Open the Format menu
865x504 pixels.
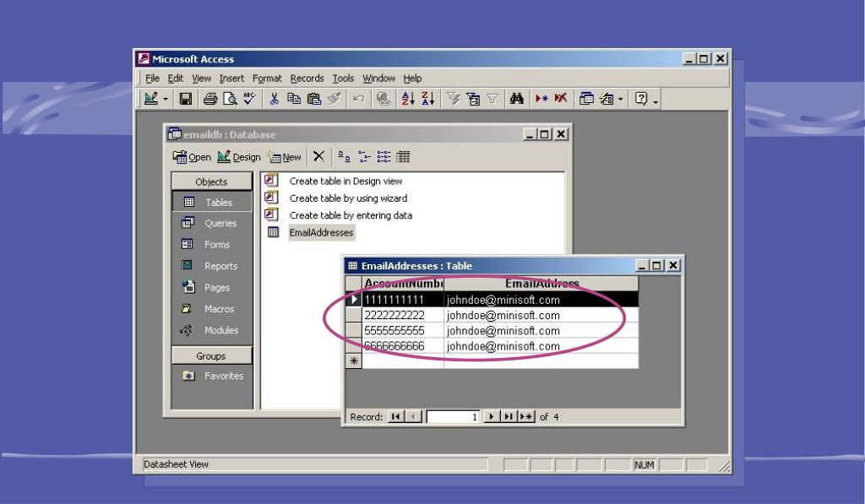267,79
